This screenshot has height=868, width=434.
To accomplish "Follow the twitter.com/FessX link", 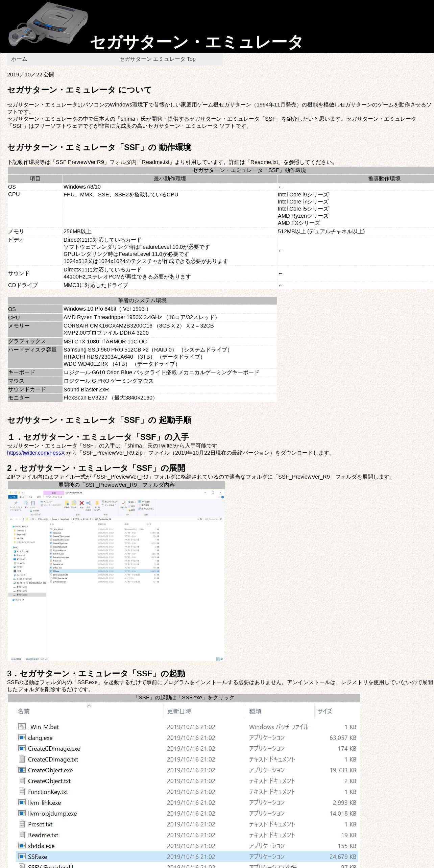I will tap(36, 453).
